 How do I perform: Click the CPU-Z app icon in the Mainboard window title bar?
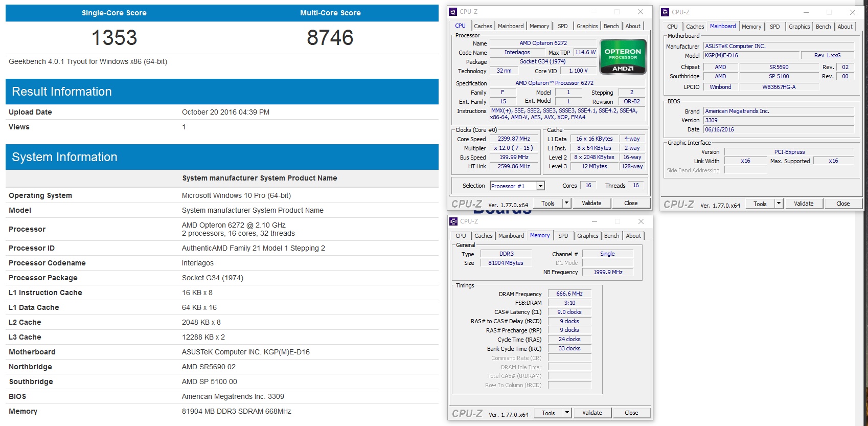[x=665, y=12]
